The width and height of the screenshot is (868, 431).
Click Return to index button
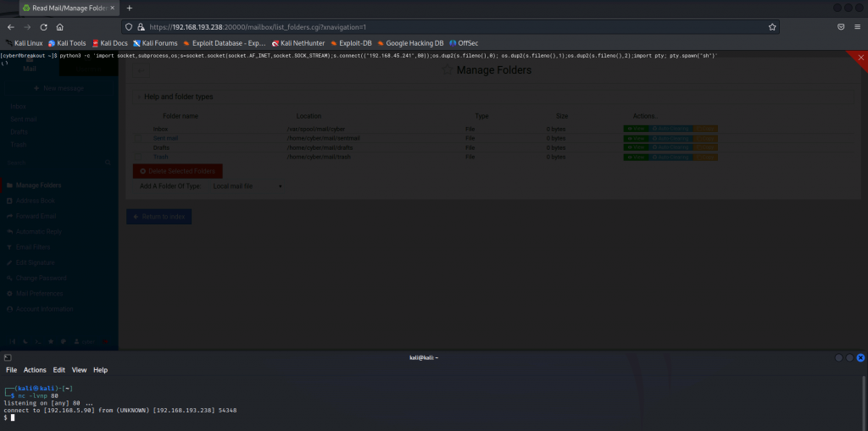point(159,216)
